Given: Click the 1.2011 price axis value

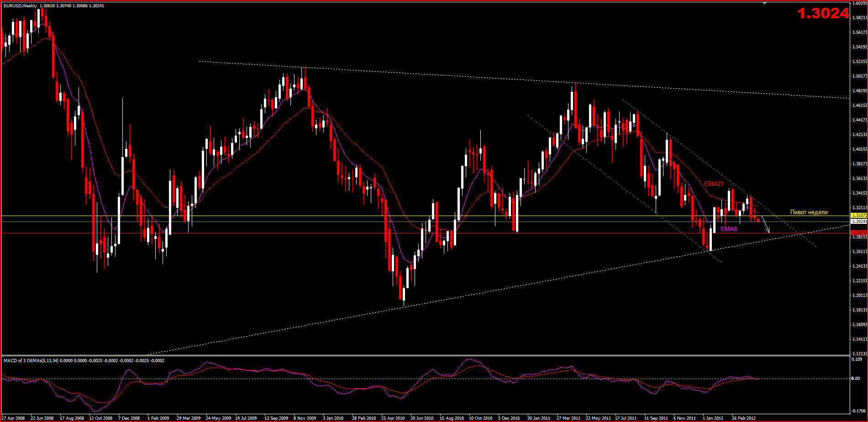Looking at the screenshot, I should (x=860, y=295).
